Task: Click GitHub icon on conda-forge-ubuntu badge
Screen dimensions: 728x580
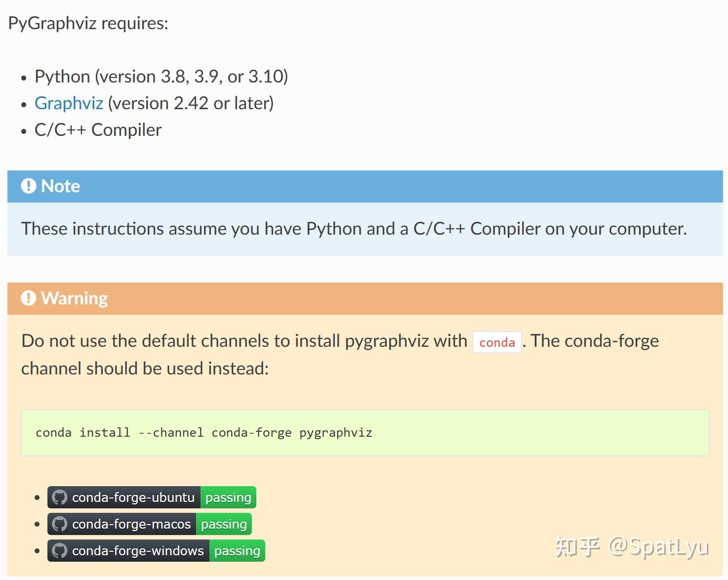Action: (60, 497)
